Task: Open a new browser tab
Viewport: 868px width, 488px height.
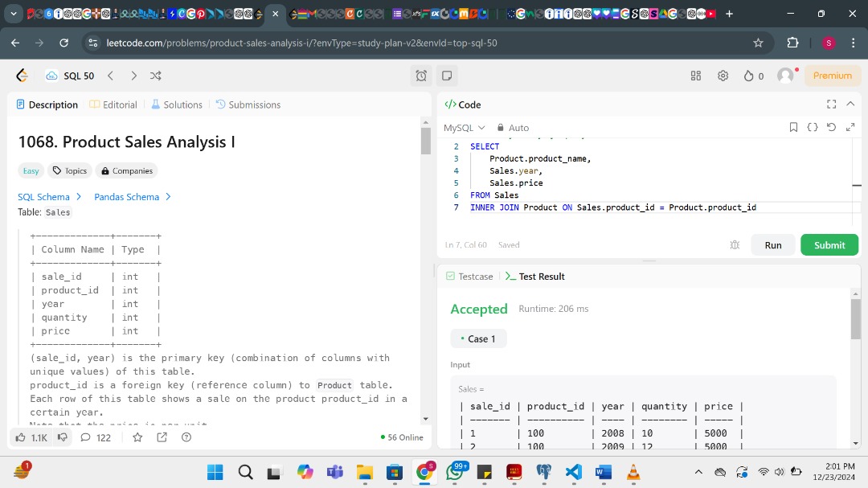Action: point(729,14)
